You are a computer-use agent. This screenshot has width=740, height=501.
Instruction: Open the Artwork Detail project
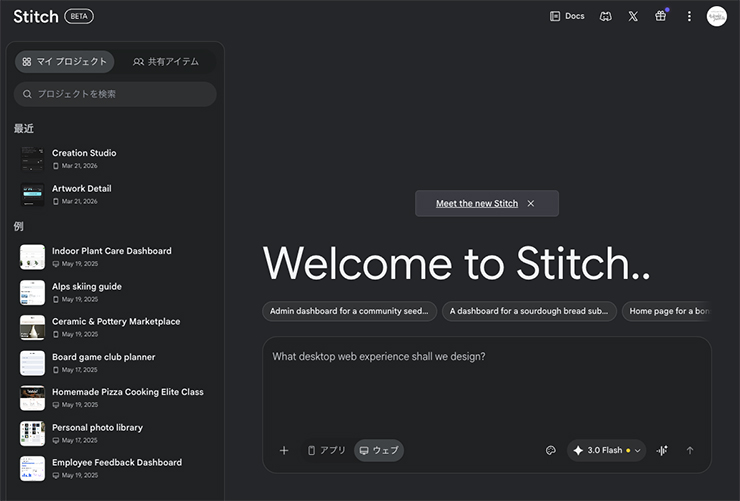(113, 194)
